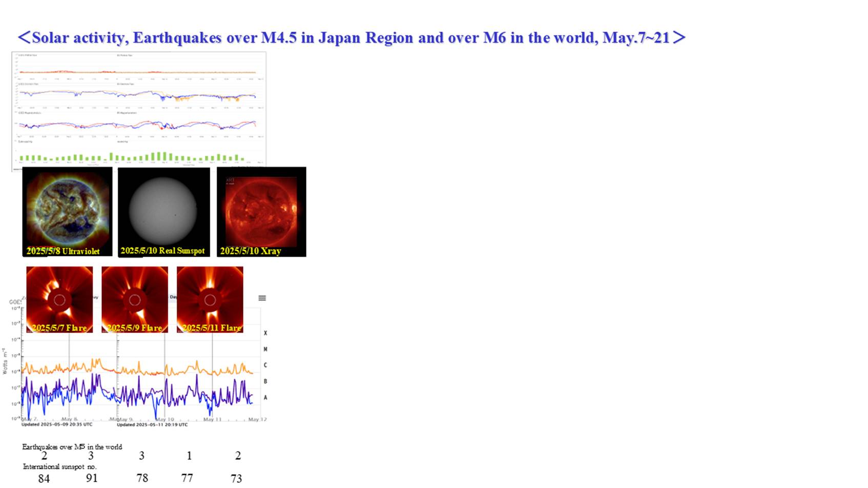868x488 pixels.
Task: Select sunspot number 73
Action: click(x=236, y=478)
